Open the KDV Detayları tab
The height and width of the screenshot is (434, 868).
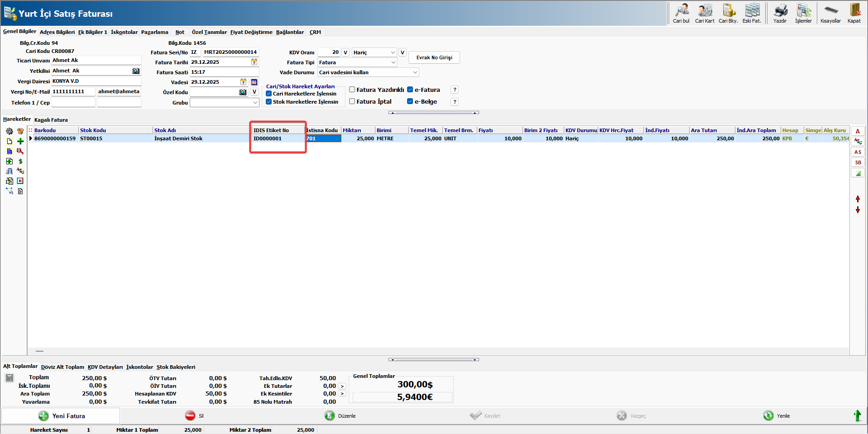[105, 367]
